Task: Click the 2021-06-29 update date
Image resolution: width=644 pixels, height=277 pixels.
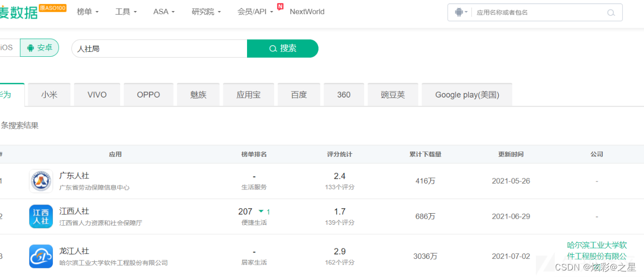Action: tap(511, 216)
